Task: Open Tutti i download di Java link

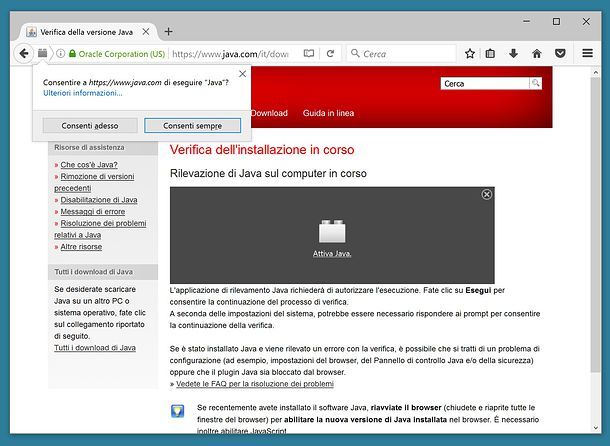Action: [95, 348]
